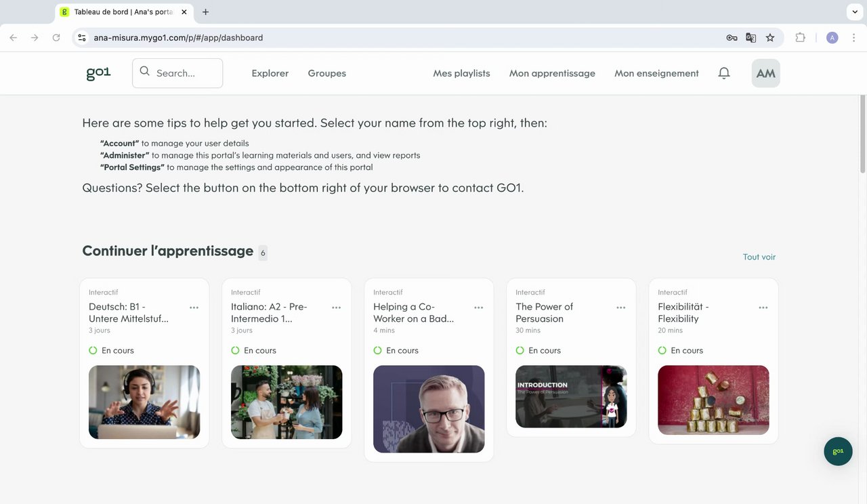Open the Deutsch B1 headset woman thumbnail

pos(144,402)
